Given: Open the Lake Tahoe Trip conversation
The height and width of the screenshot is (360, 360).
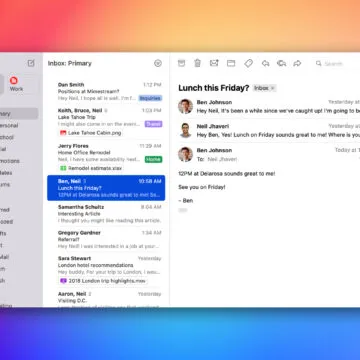Looking at the screenshot, I should [x=106, y=122].
